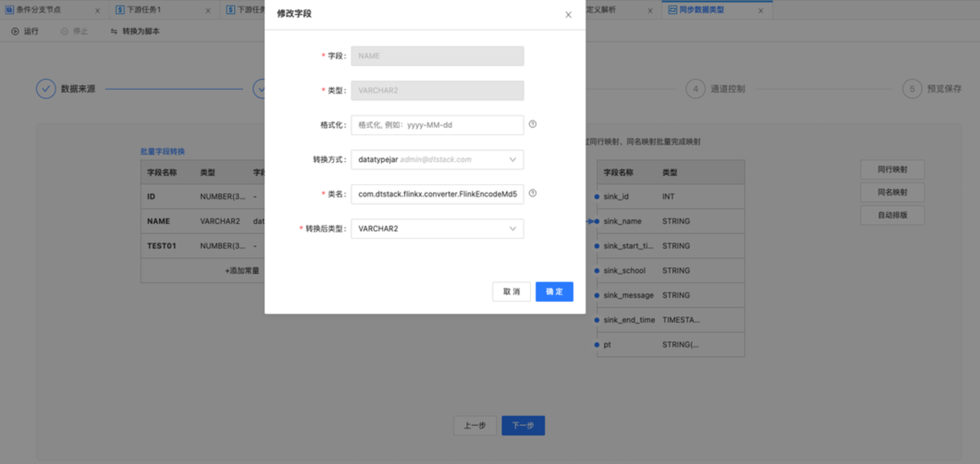Click the 停止 stop icon
This screenshot has width=980, height=464.
(64, 32)
